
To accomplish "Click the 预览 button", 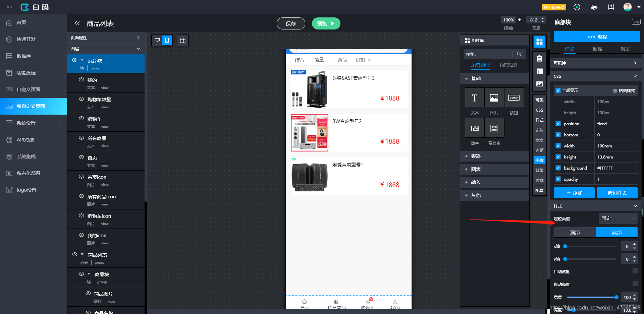I will click(326, 23).
